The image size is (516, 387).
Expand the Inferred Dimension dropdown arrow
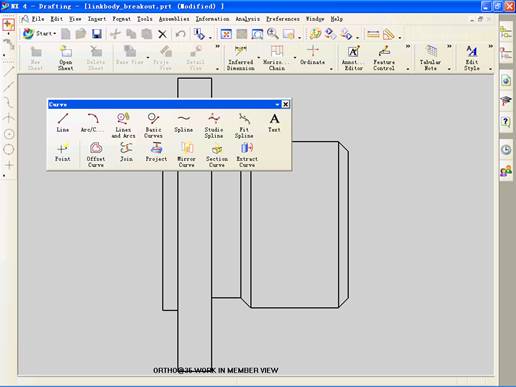click(259, 58)
